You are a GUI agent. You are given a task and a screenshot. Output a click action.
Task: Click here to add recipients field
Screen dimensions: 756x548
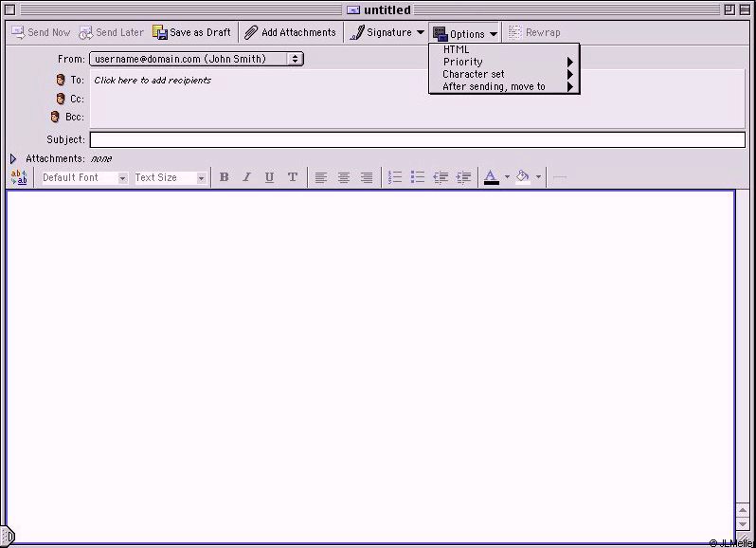[x=417, y=99]
